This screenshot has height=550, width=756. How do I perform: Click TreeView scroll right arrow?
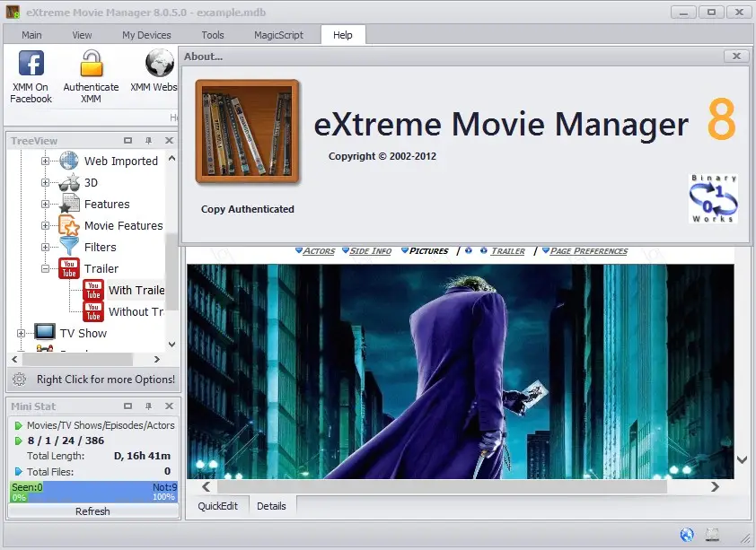click(157, 359)
